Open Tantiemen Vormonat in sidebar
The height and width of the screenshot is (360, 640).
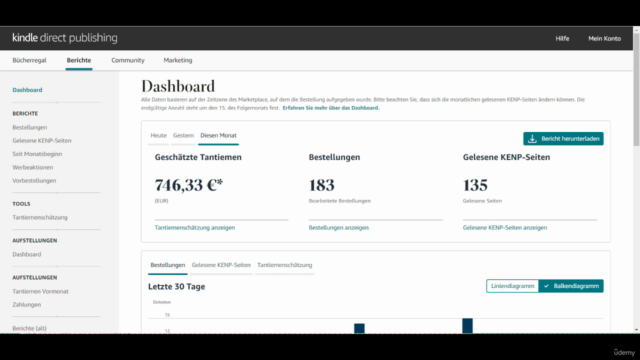[40, 291]
